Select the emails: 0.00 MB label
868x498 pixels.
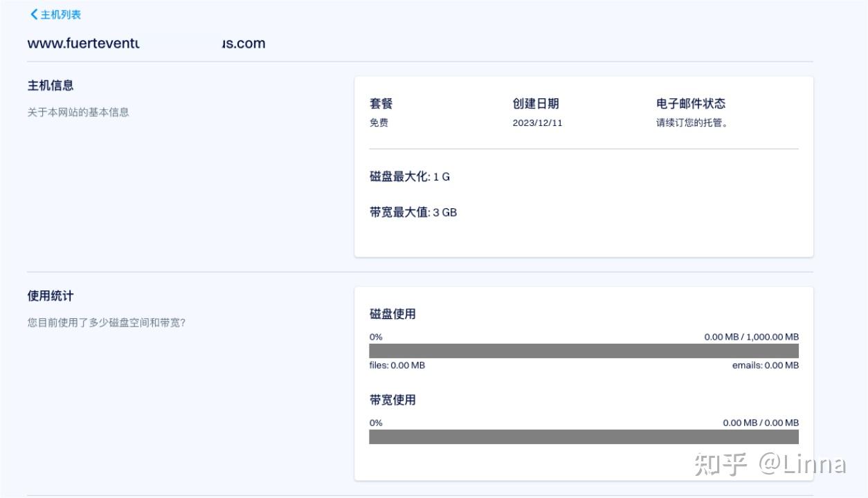764,365
